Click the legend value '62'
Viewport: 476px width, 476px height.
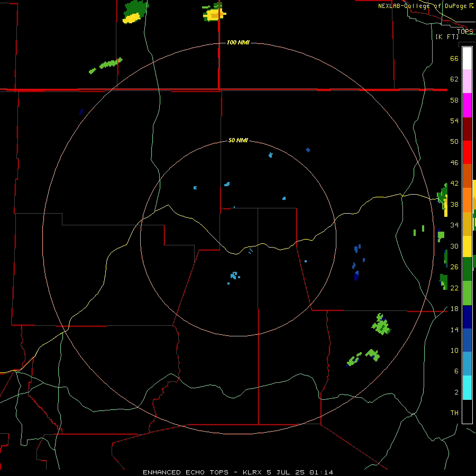(x=454, y=79)
